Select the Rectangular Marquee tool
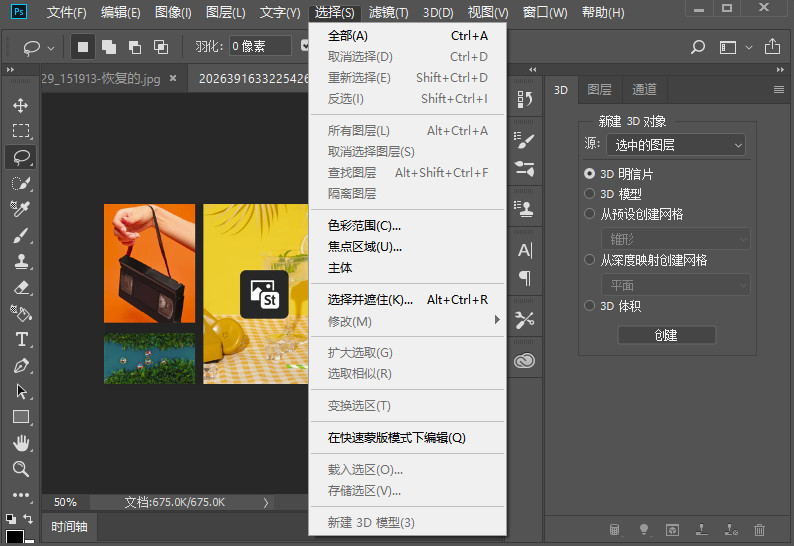 pos(21,131)
